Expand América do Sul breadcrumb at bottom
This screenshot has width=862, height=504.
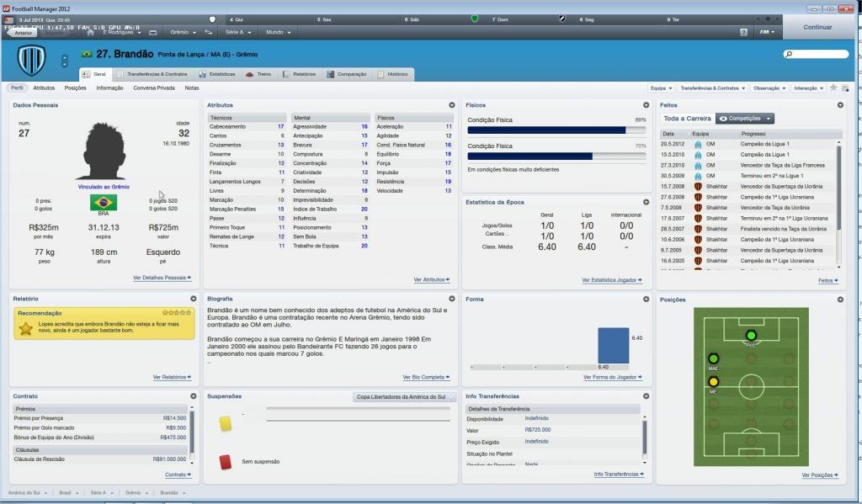pyautogui.click(x=28, y=492)
